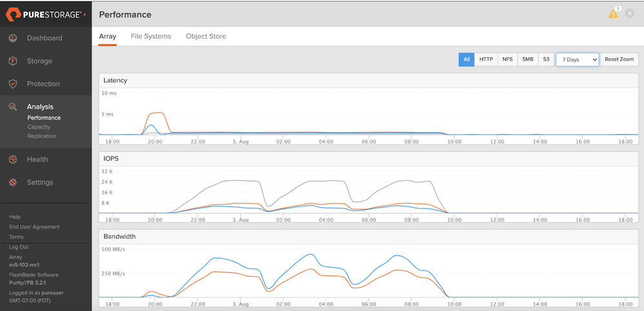Click the 10 ms latency axis label

109,93
